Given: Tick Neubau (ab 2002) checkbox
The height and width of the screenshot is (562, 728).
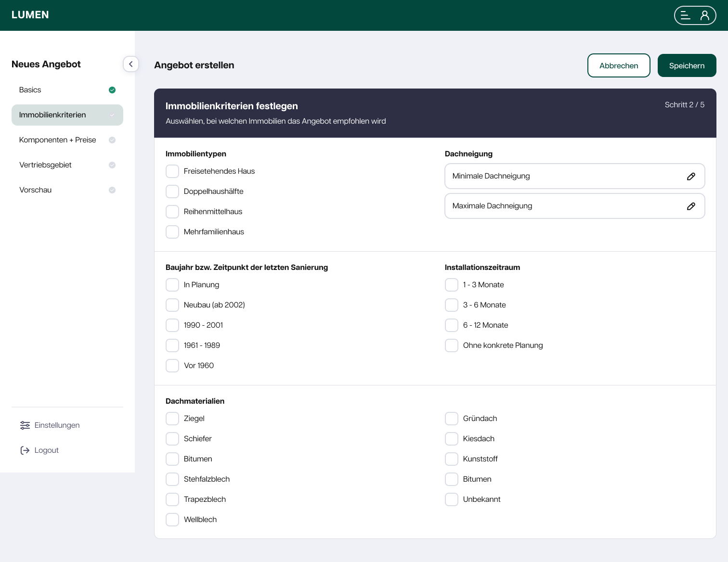Looking at the screenshot, I should tap(172, 305).
